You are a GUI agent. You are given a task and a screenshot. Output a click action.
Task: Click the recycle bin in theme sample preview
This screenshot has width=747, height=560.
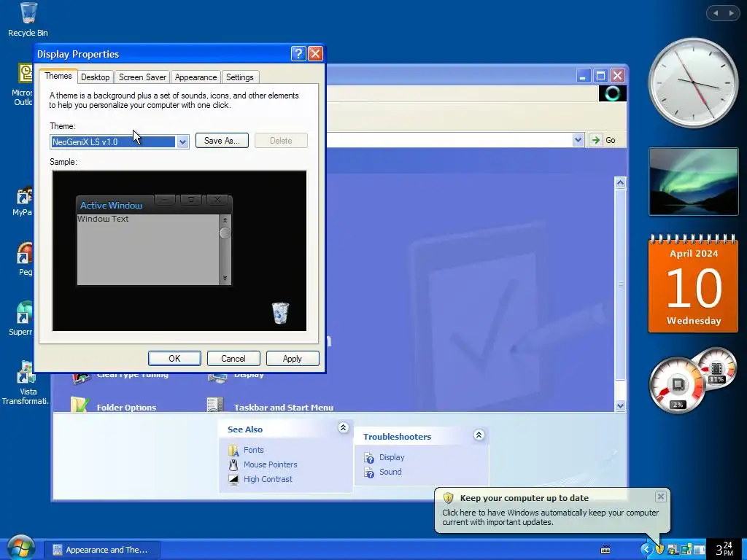tap(280, 313)
